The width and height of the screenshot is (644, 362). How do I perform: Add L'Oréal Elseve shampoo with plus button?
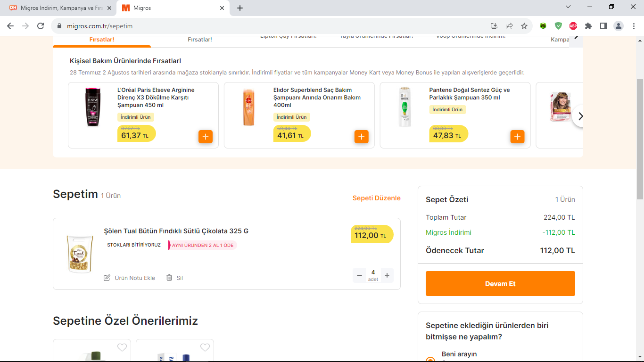pyautogui.click(x=206, y=137)
